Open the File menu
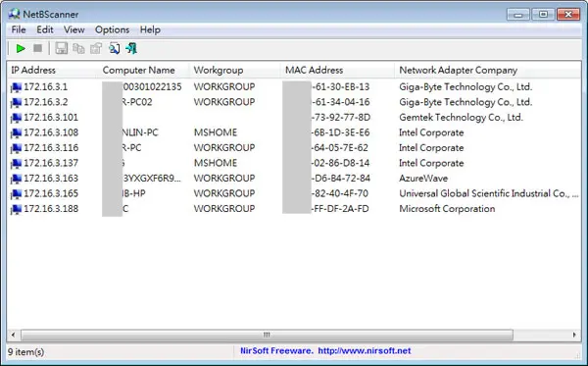 coord(19,29)
